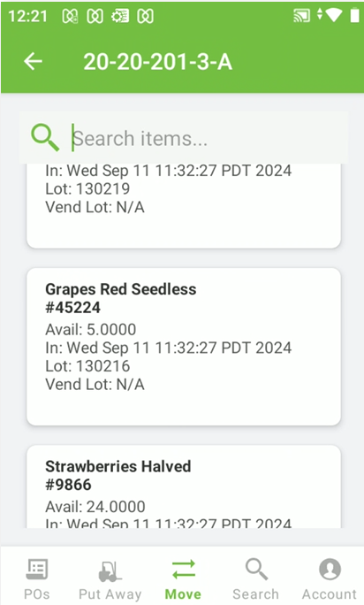The width and height of the screenshot is (364, 605).
Task: Tap the Wi-Fi signal status icon
Action: click(334, 15)
